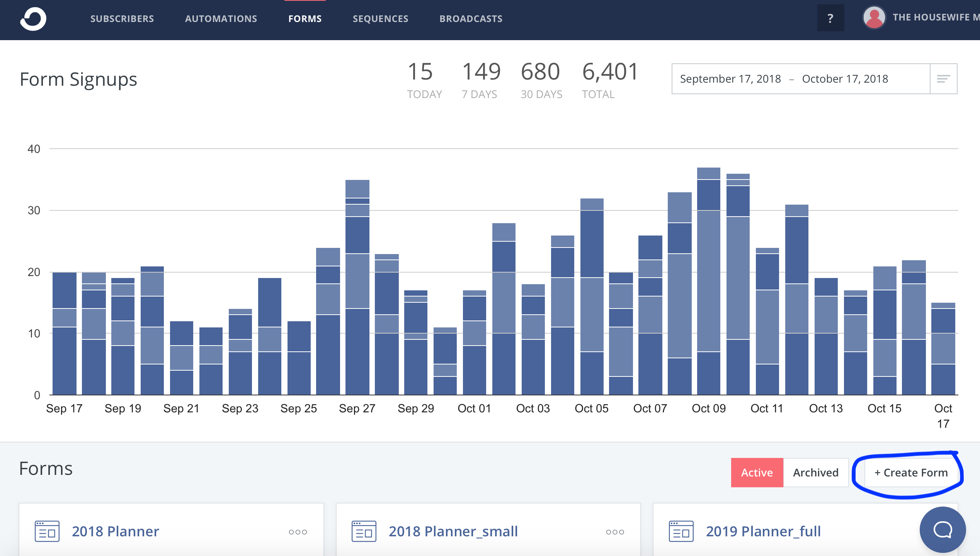Image resolution: width=980 pixels, height=556 pixels.
Task: Click the Forms section heading
Action: 46,468
